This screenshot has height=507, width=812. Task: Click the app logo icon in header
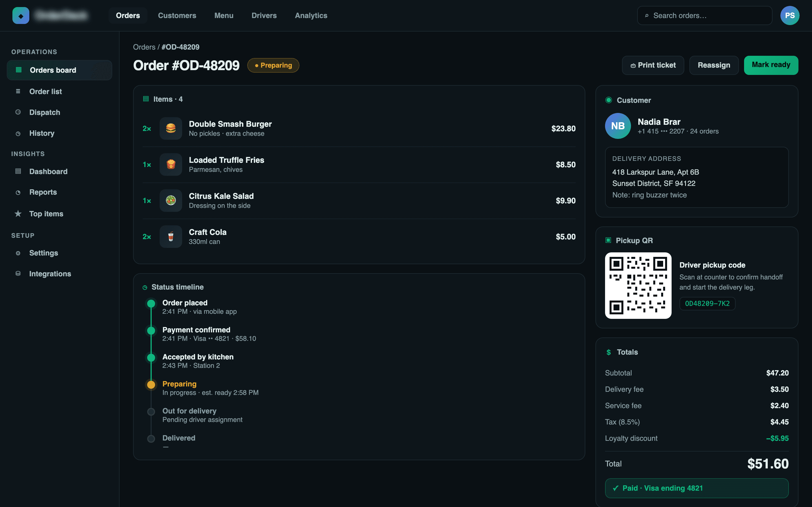coord(21,15)
